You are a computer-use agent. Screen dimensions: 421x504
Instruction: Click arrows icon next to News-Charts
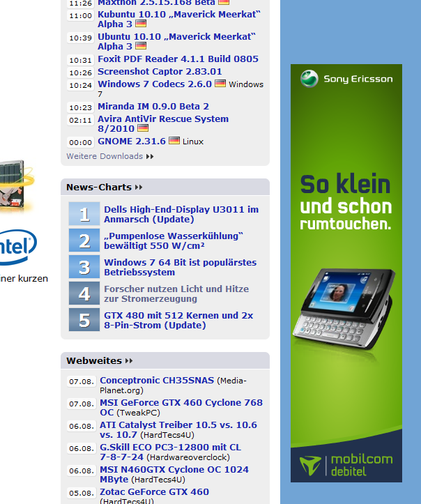click(x=139, y=188)
